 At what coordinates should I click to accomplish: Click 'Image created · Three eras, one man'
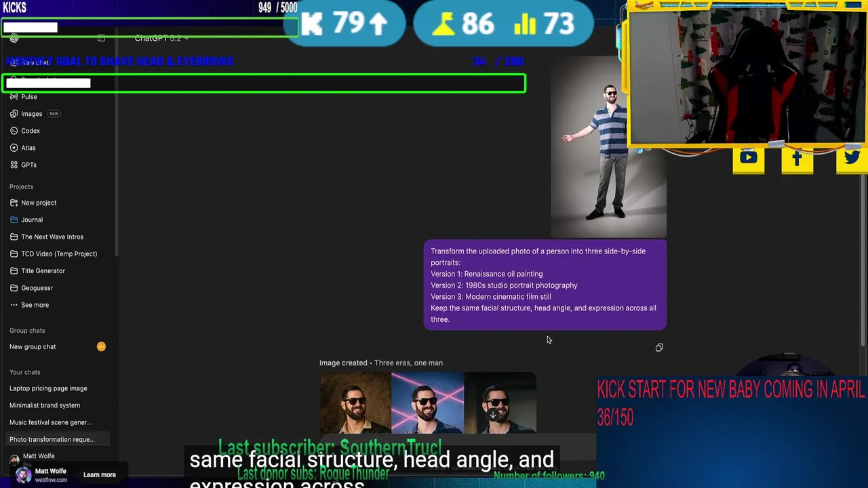[381, 363]
